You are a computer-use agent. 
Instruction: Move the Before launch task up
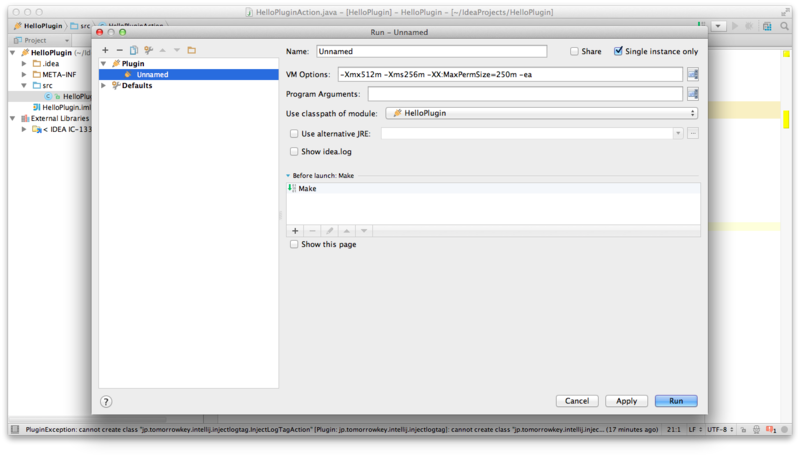click(x=347, y=231)
